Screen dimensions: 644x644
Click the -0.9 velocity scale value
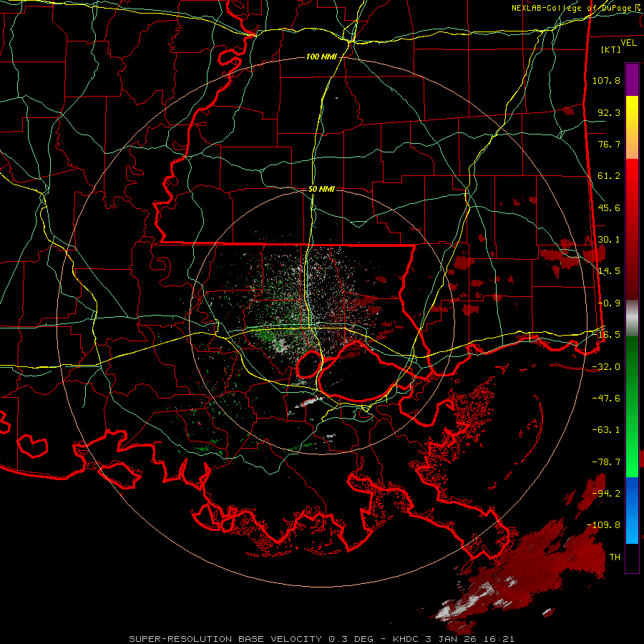(609, 303)
